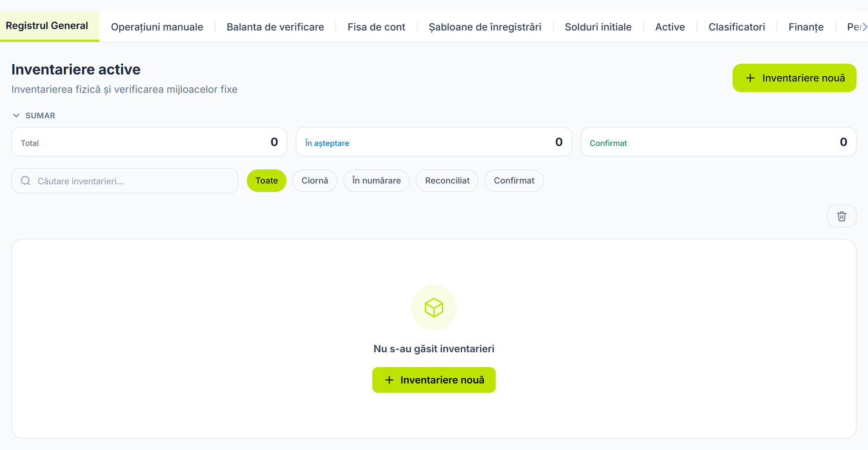This screenshot has height=450, width=868.
Task: Collapse the SUMAR section chevron
Action: 16,116
